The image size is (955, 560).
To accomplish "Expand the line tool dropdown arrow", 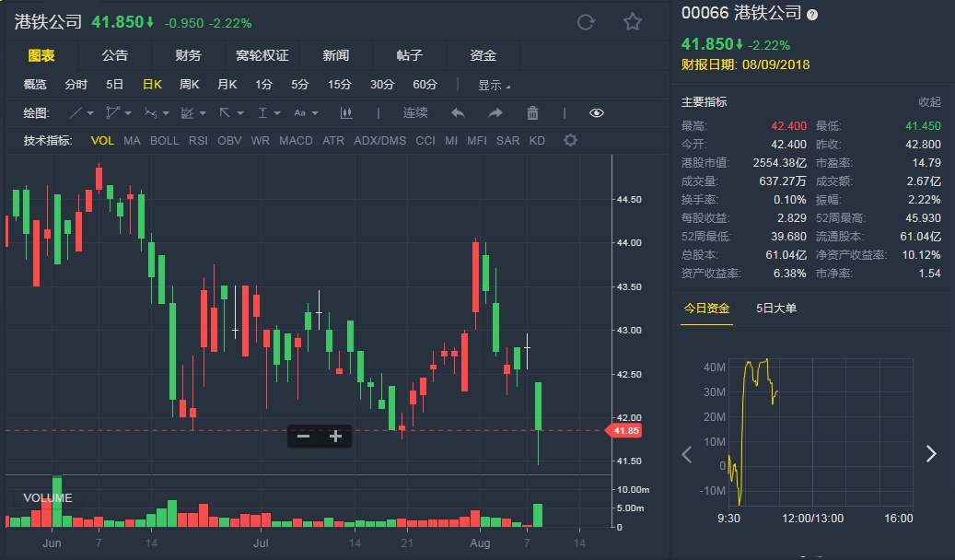I will (90, 113).
